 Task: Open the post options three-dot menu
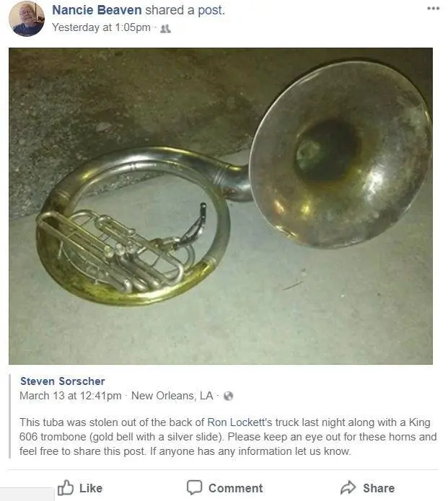click(x=434, y=9)
